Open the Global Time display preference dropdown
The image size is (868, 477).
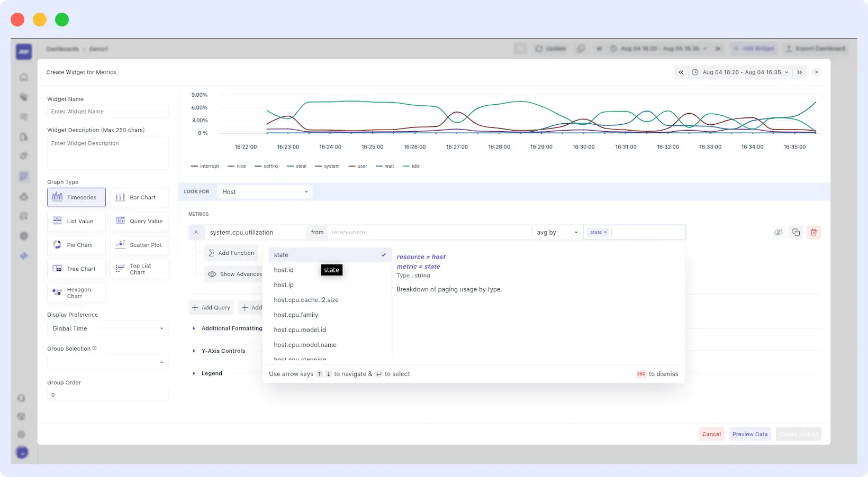point(107,328)
